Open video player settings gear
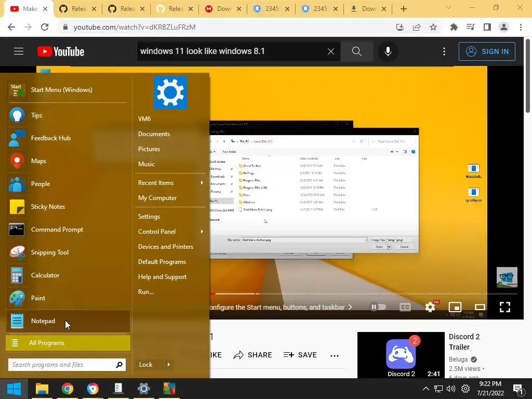Viewport: 532px width, 399px height. pyautogui.click(x=430, y=307)
